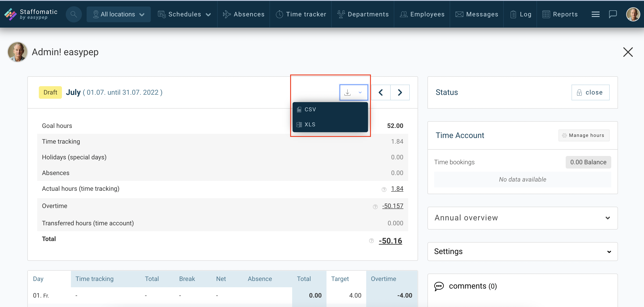Open the -50.157 overtime link
This screenshot has width=644, height=307.
tap(392, 206)
